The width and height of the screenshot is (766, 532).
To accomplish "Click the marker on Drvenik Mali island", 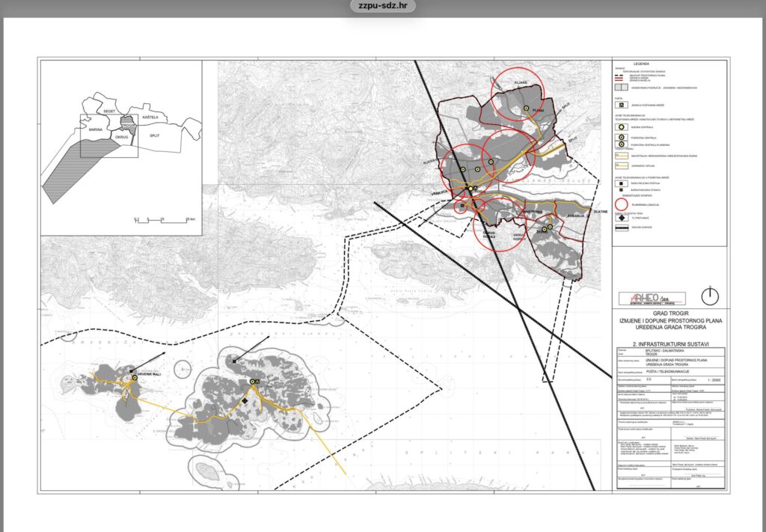I will point(135,378).
